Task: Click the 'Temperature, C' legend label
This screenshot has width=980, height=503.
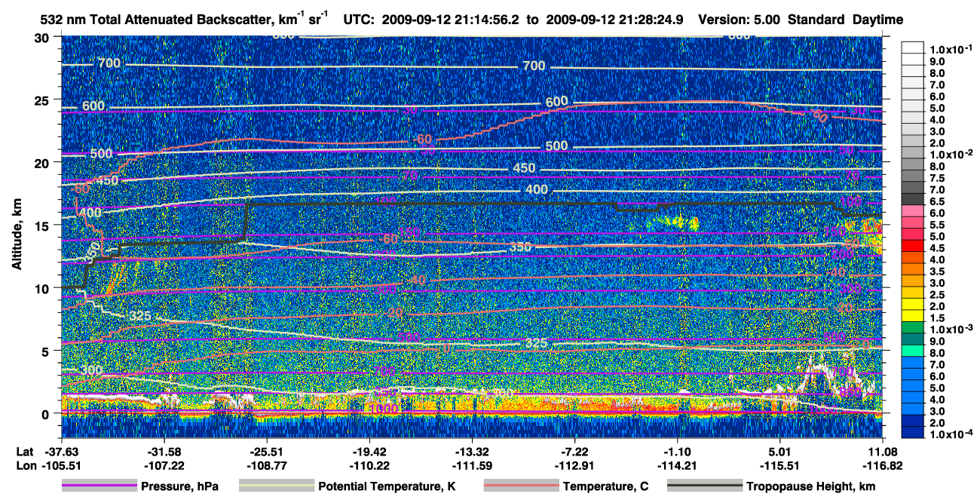Action: (x=605, y=487)
